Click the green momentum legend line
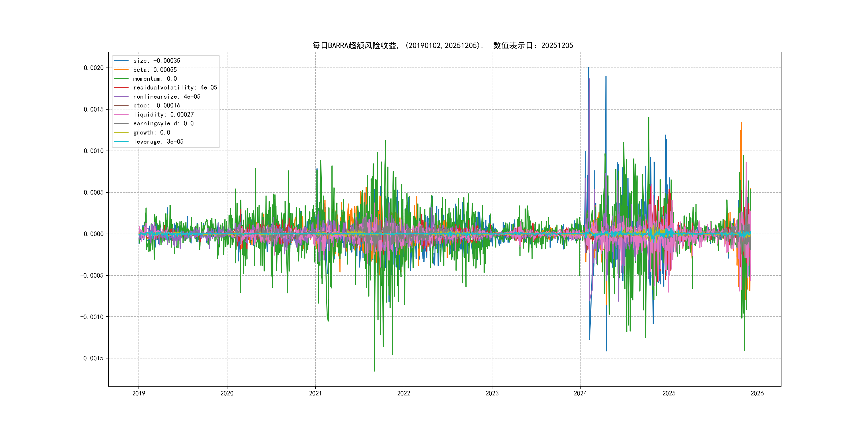This screenshot has width=868, height=434. click(121, 78)
